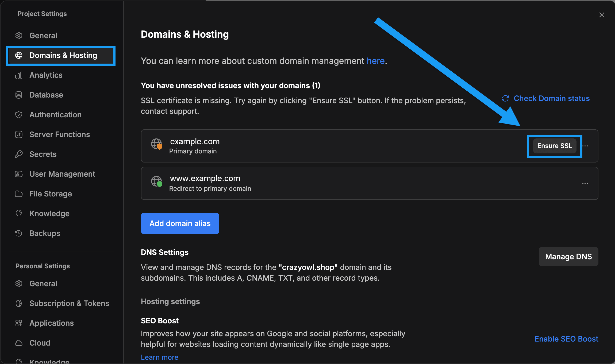The width and height of the screenshot is (615, 364).
Task: Open User Management settings
Action: pyautogui.click(x=62, y=174)
